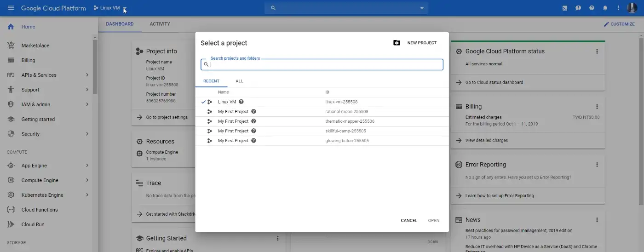Expand the App Engine submenu arrow
This screenshot has width=644, height=252.
[87, 166]
